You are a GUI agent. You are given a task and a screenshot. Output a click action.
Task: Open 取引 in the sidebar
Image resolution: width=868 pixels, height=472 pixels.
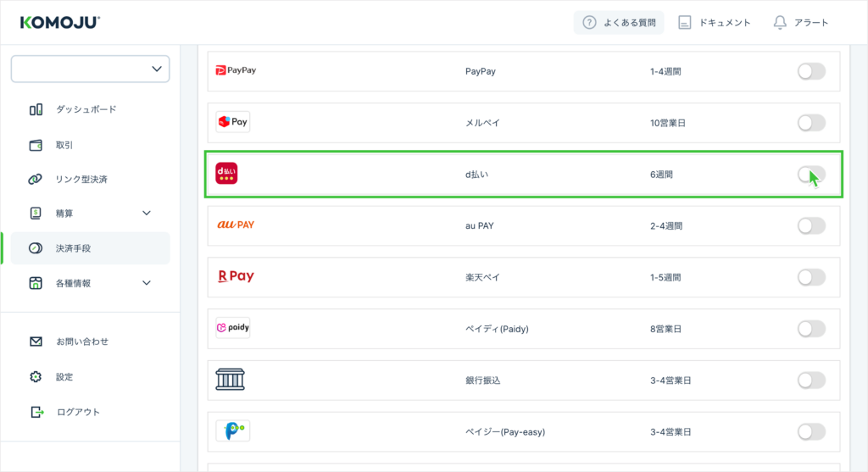64,145
